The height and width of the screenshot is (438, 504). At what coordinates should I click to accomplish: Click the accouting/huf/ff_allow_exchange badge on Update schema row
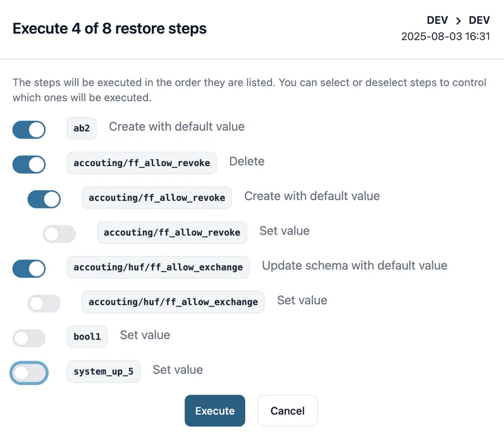[x=158, y=267]
